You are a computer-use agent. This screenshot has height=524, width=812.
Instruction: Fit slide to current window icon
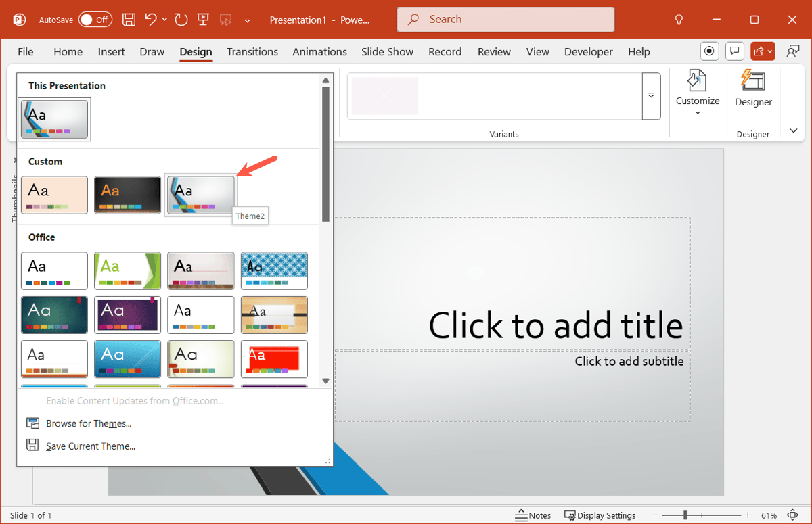[794, 515]
